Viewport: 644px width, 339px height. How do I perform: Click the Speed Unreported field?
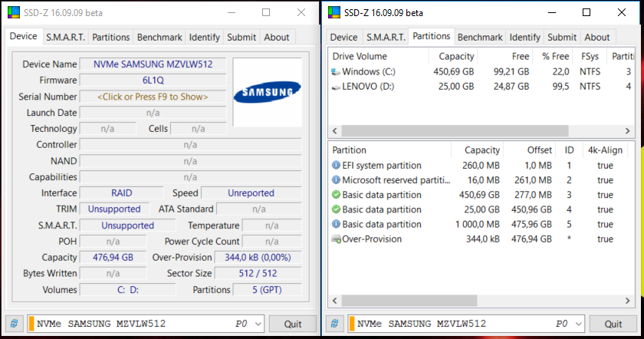[x=251, y=193]
